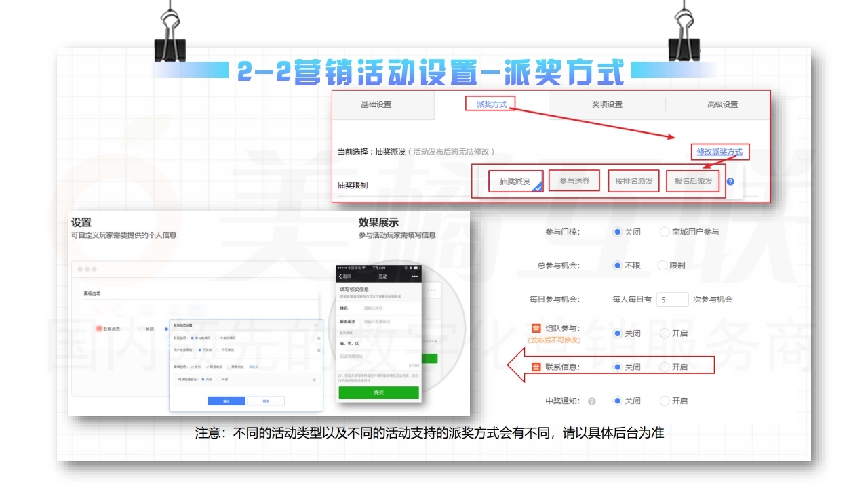Tap the green 提交 button on phone
The width and height of the screenshot is (868, 488).
coord(378,392)
